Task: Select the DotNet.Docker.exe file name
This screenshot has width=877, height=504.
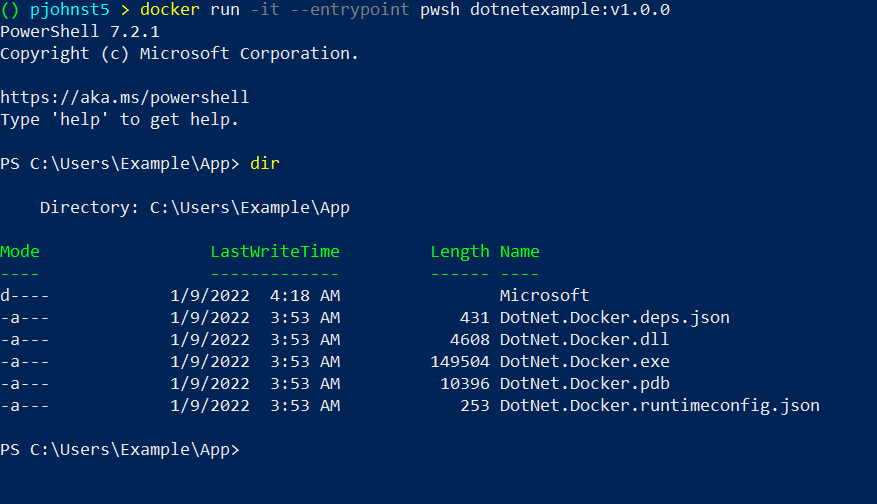Action: (584, 362)
